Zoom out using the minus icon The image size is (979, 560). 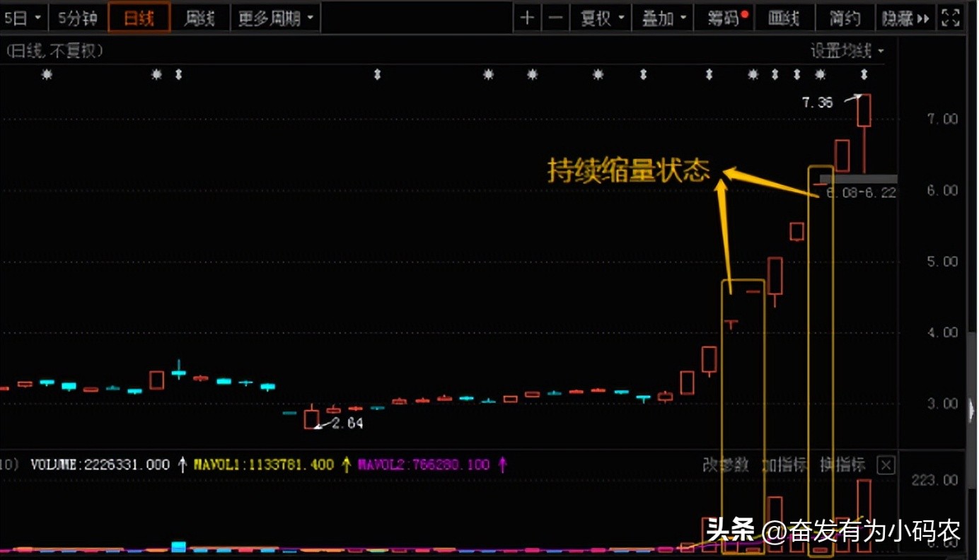point(556,18)
